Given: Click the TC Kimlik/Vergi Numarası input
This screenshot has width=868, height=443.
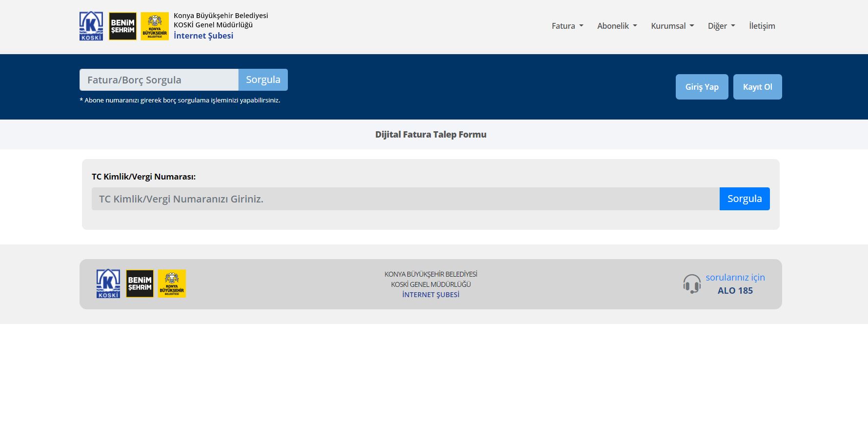Looking at the screenshot, I should coord(405,199).
